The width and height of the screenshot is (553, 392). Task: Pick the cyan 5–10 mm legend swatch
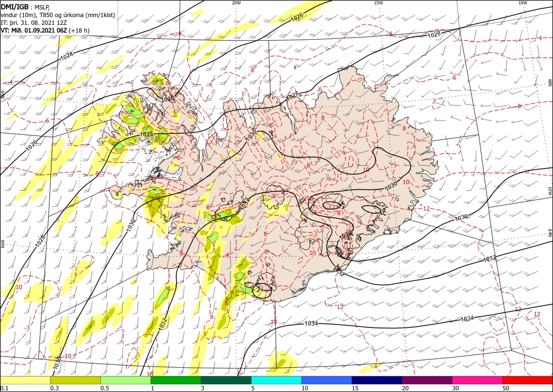276,380
